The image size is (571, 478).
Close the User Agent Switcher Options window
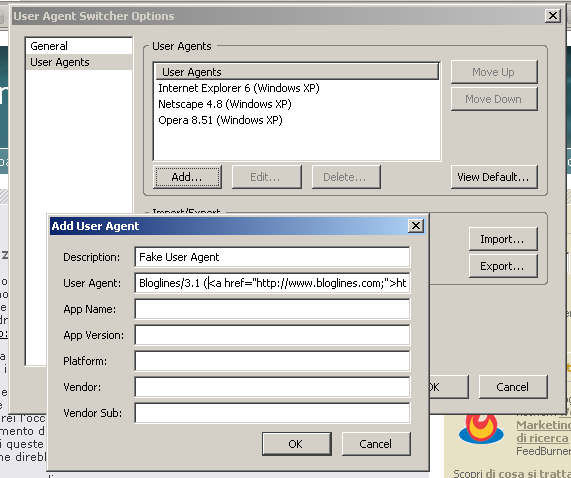pyautogui.click(x=553, y=16)
